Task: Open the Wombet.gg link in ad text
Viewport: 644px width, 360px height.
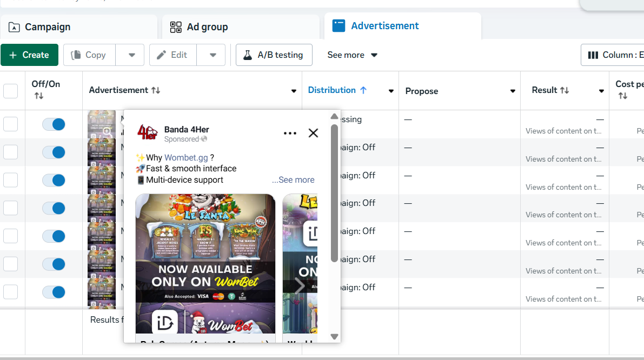Action: click(186, 158)
